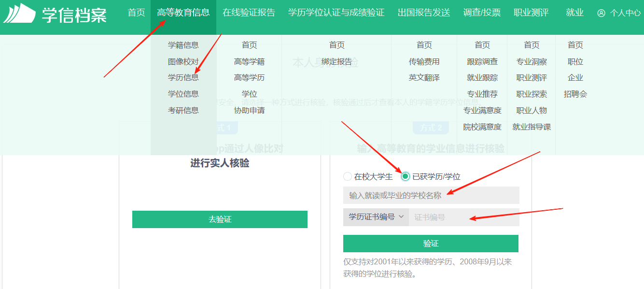
Task: Select 职业人物 in the submenu
Action: (x=532, y=110)
